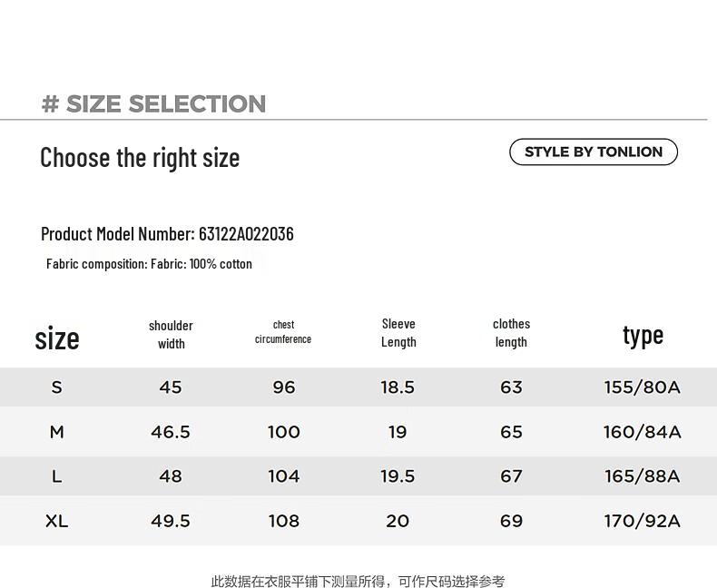Click the shoulder width column header
Viewport: 717px width, 588px height.
point(171,335)
